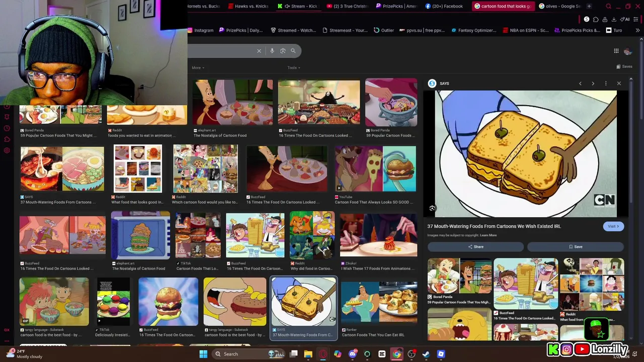Image resolution: width=644 pixels, height=362 pixels.
Task: Clear the Google search box text
Action: coord(259,51)
